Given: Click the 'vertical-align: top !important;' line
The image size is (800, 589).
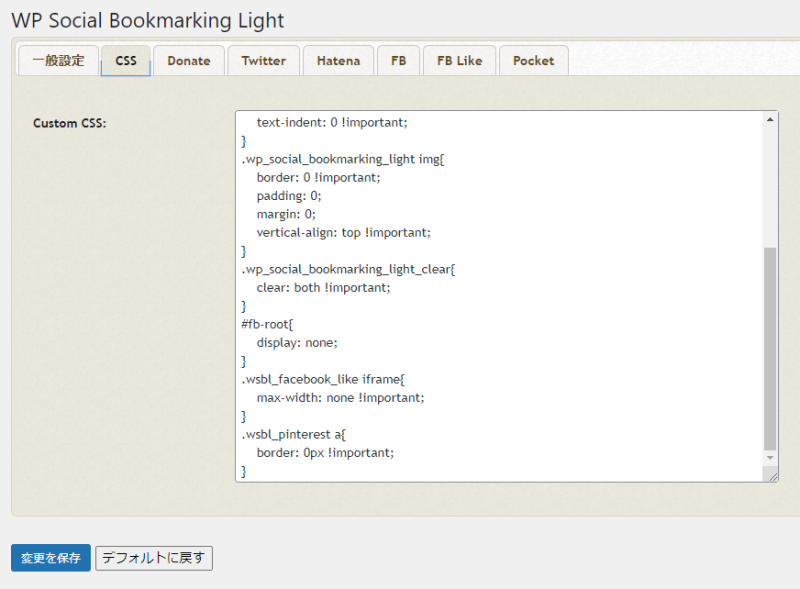Looking at the screenshot, I should [343, 232].
